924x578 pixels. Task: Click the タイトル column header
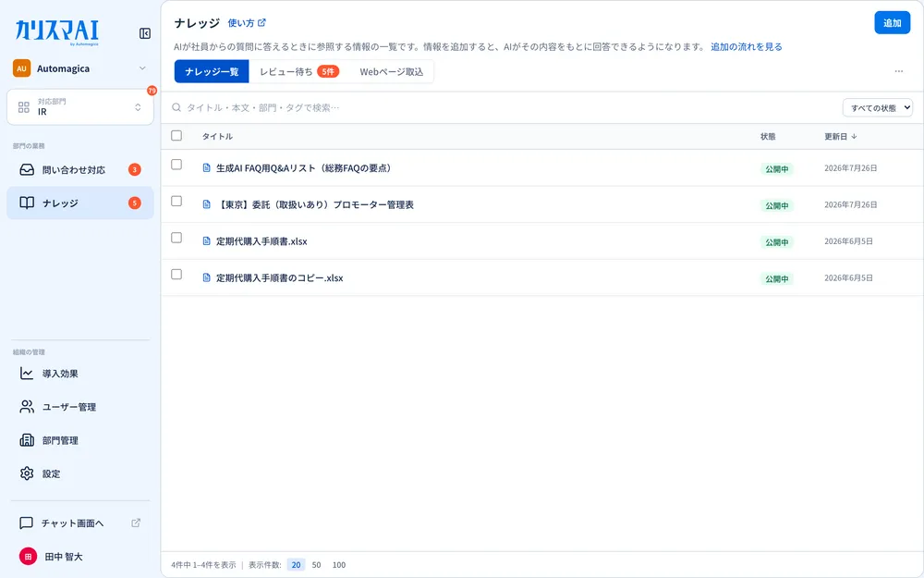[217, 136]
